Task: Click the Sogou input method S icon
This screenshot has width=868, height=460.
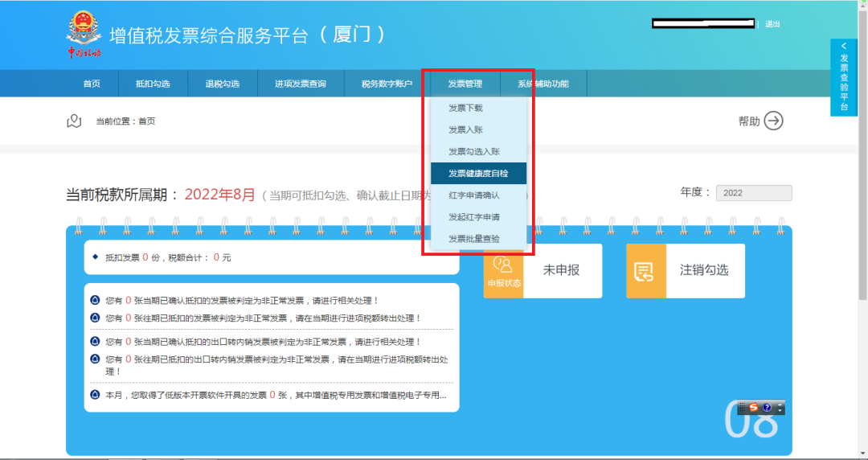Action: pyautogui.click(x=753, y=408)
